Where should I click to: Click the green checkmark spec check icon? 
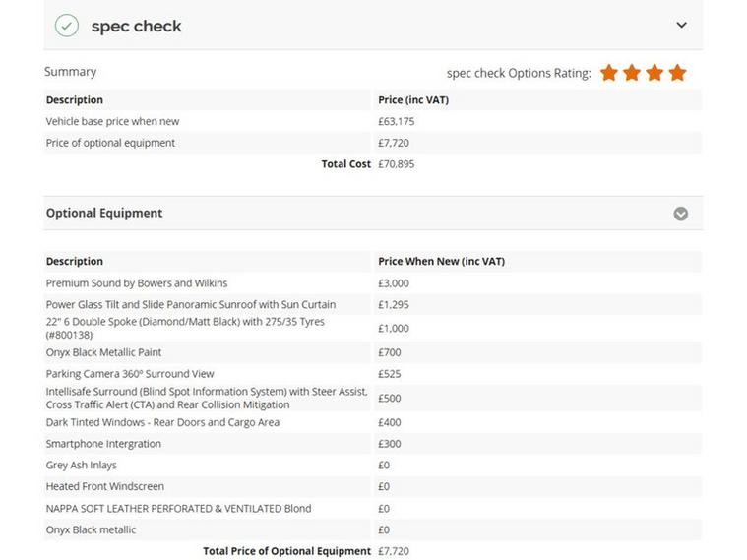coord(66,26)
